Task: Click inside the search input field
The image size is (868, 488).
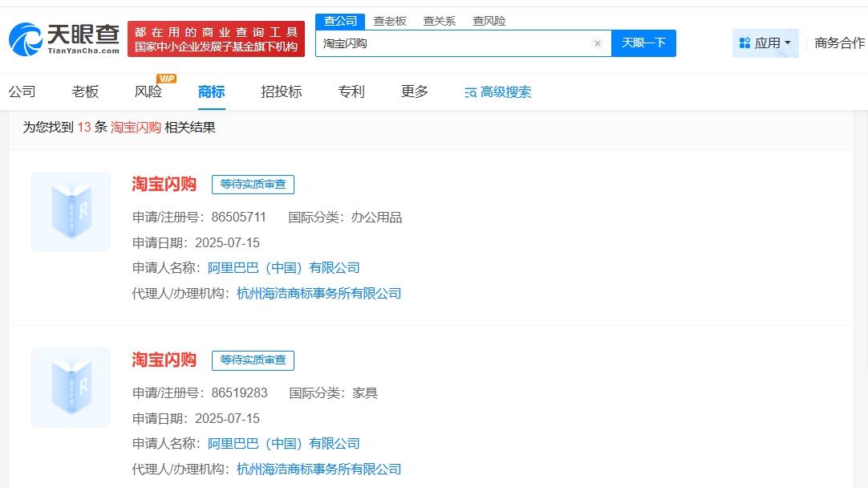Action: click(x=457, y=43)
